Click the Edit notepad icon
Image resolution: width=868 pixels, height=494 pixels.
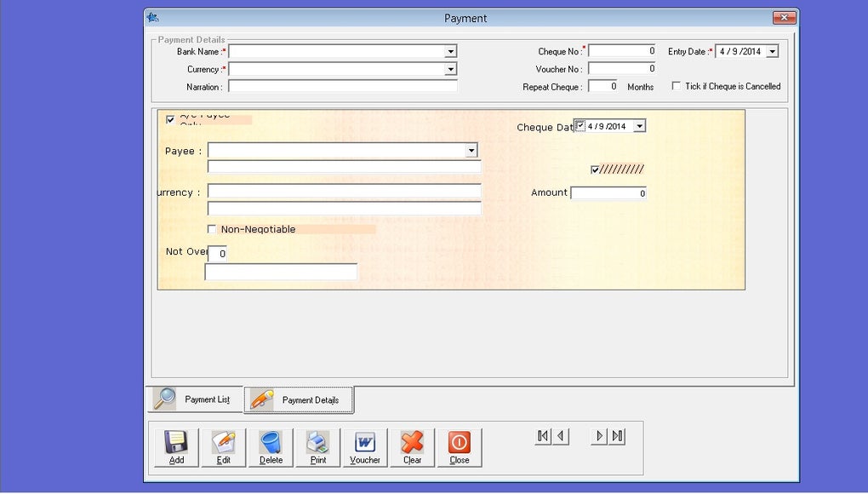point(224,443)
